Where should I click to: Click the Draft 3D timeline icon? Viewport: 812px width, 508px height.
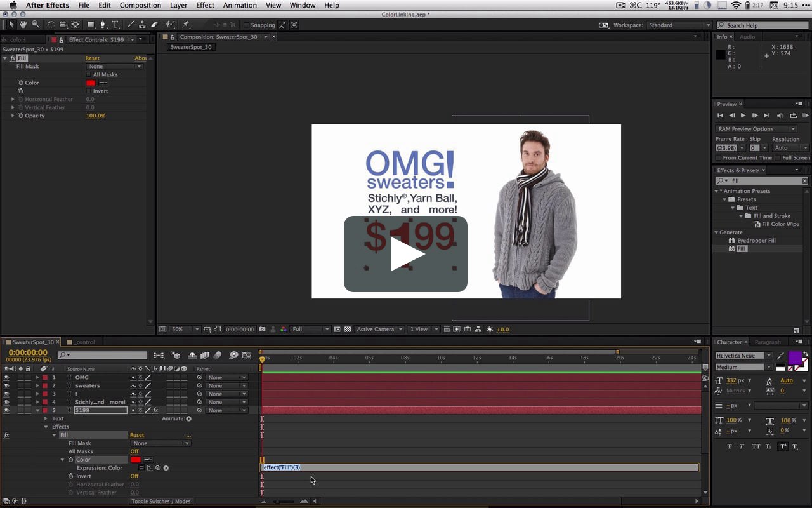point(176,356)
